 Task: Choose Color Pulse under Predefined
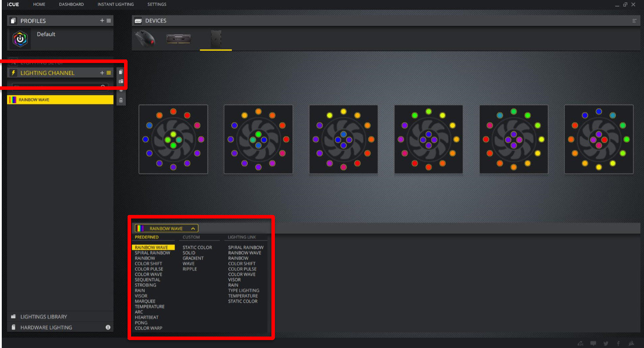coord(149,269)
